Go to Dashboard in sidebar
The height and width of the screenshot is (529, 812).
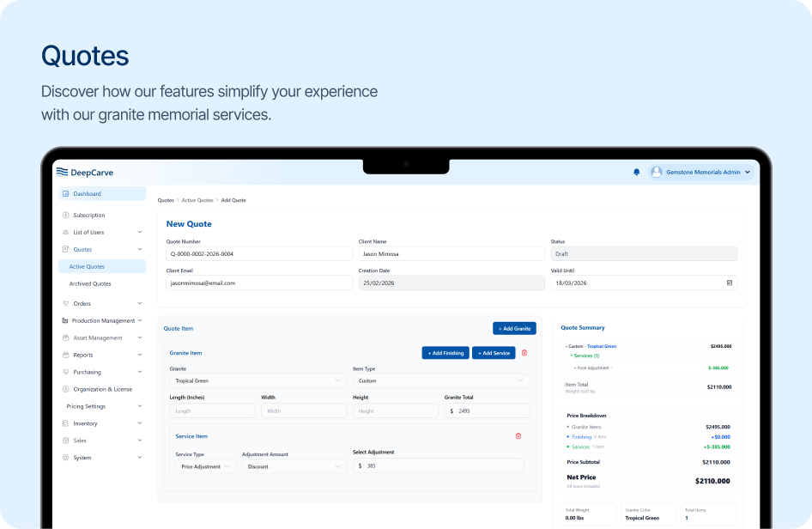click(87, 194)
